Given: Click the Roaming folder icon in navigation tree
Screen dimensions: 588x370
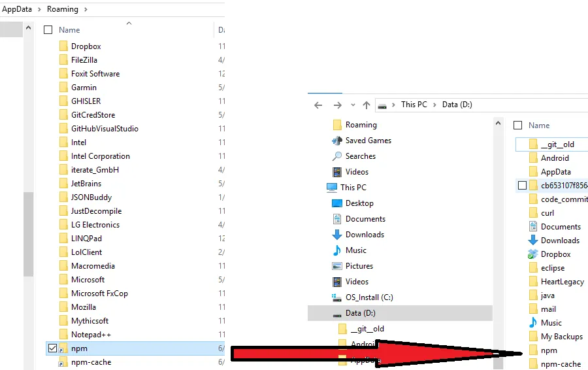Looking at the screenshot, I should 337,125.
